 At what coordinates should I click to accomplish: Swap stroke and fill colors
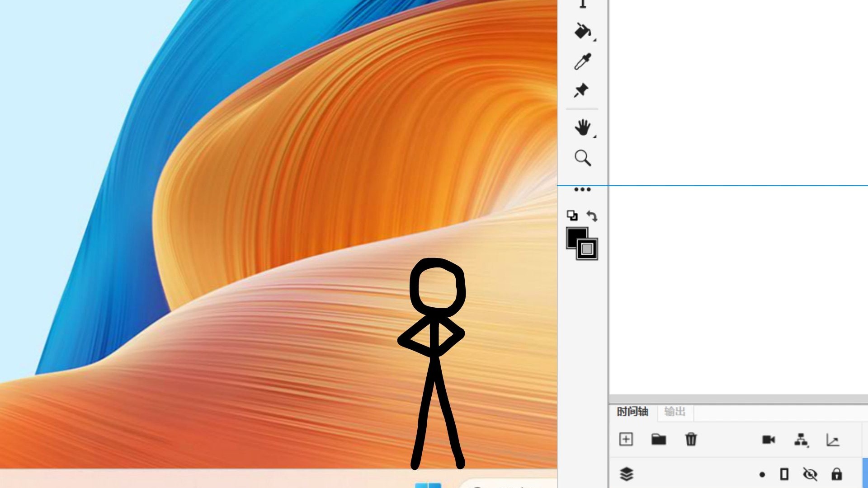point(592,216)
